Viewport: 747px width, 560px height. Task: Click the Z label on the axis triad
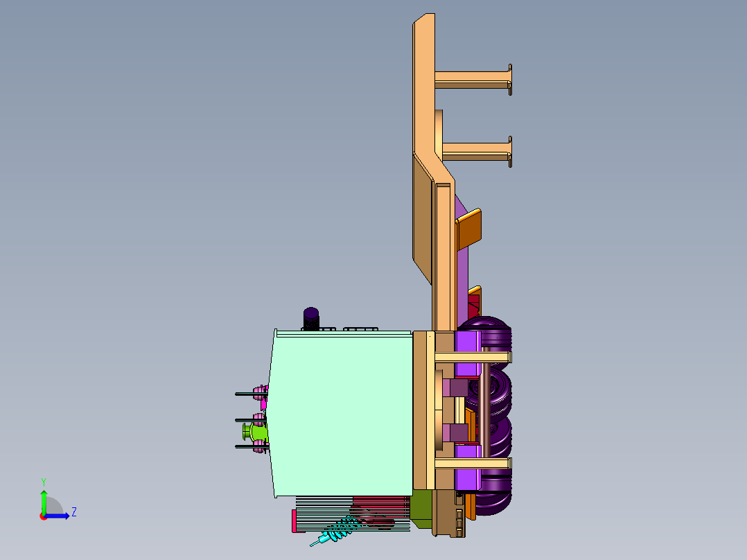[74, 512]
